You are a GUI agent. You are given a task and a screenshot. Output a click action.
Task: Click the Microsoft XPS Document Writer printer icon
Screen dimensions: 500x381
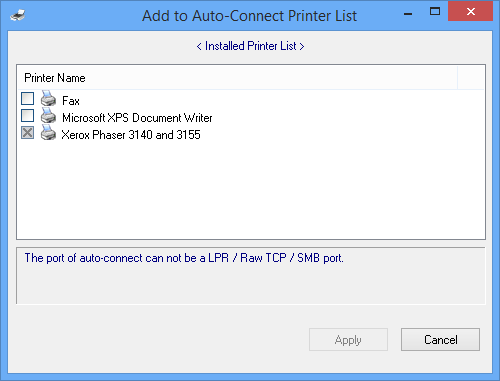[x=48, y=115]
